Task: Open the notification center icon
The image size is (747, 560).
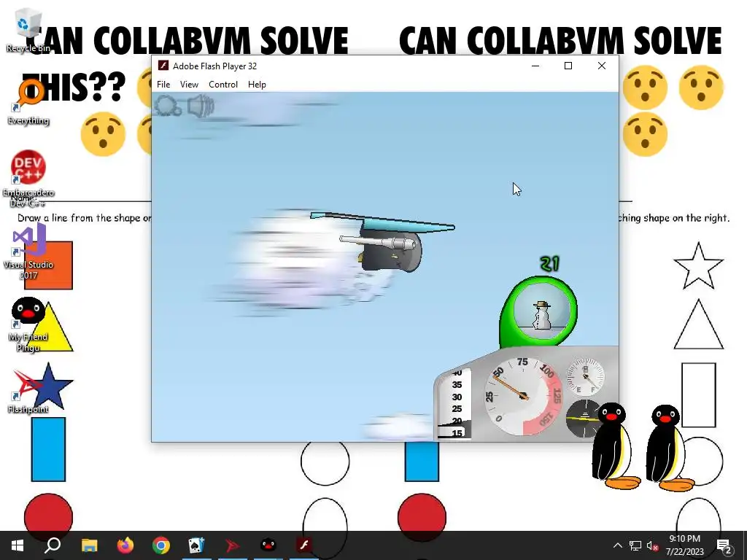Action: click(724, 545)
